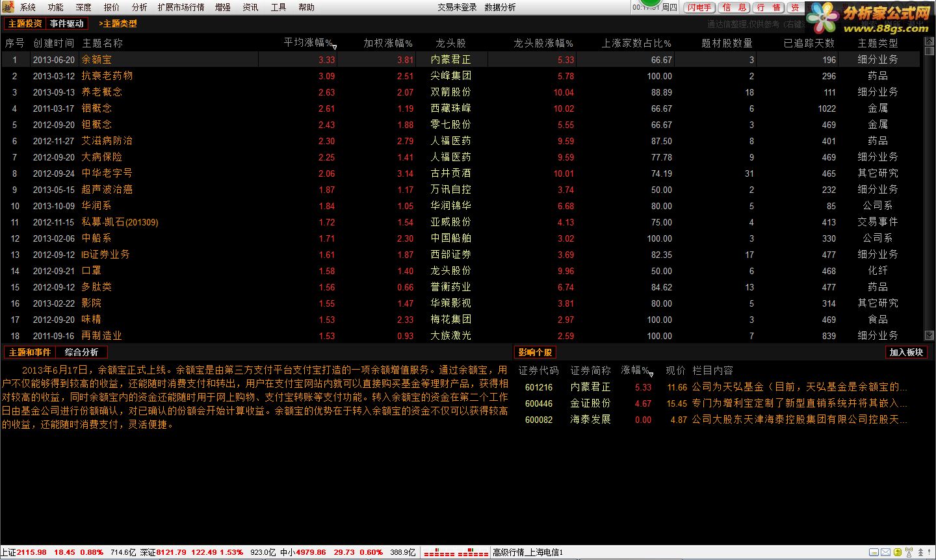Switch to 事件驱动 tab

(x=67, y=23)
